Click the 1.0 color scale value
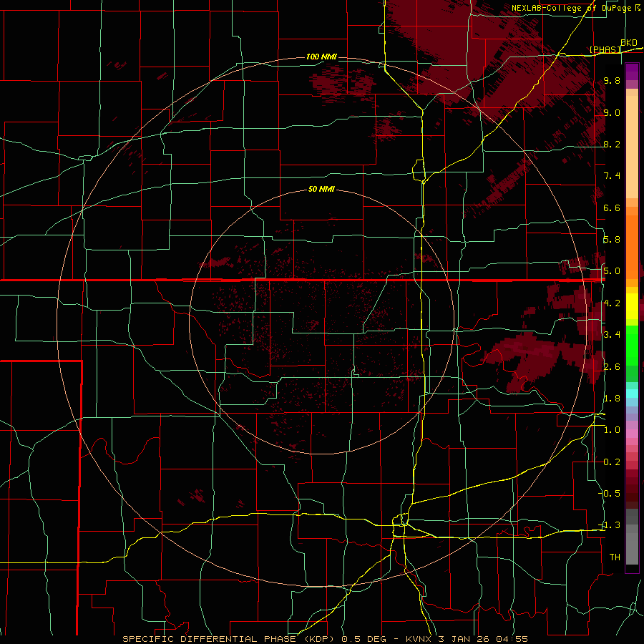The width and height of the screenshot is (644, 644). tap(612, 431)
